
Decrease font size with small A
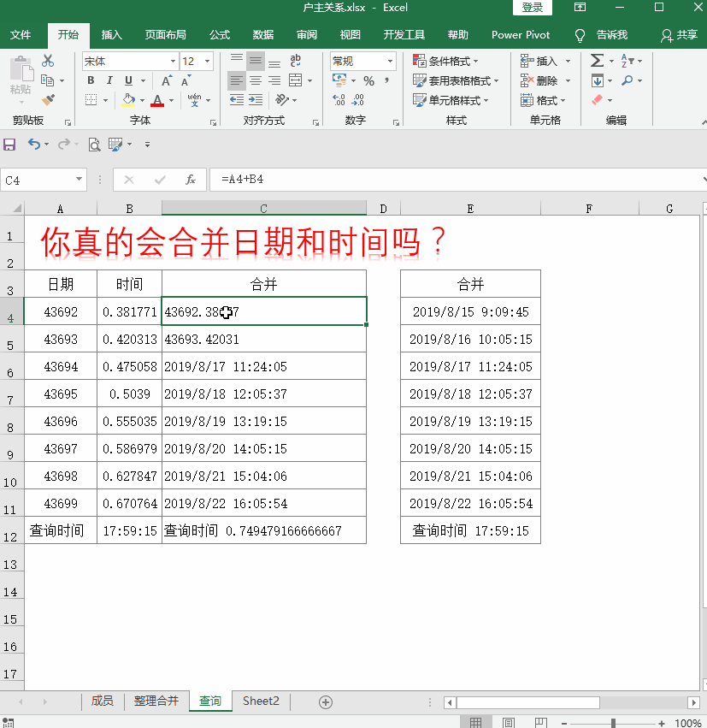(186, 80)
